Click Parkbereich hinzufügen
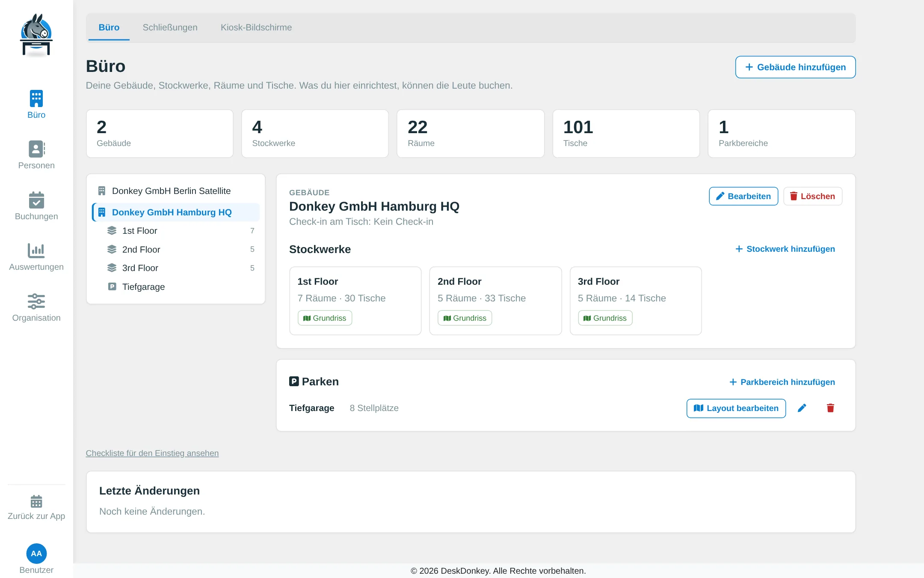Viewport: 924px width, 578px height. pos(782,382)
